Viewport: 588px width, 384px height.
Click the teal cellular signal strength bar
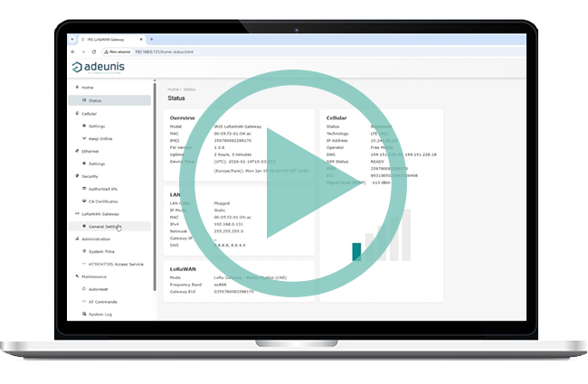coord(356,252)
